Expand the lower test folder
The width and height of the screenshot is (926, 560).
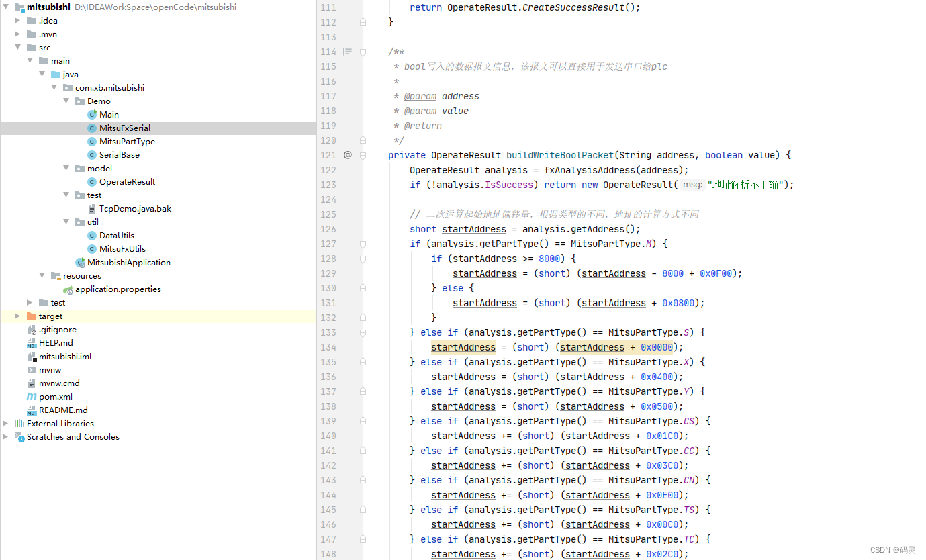30,303
